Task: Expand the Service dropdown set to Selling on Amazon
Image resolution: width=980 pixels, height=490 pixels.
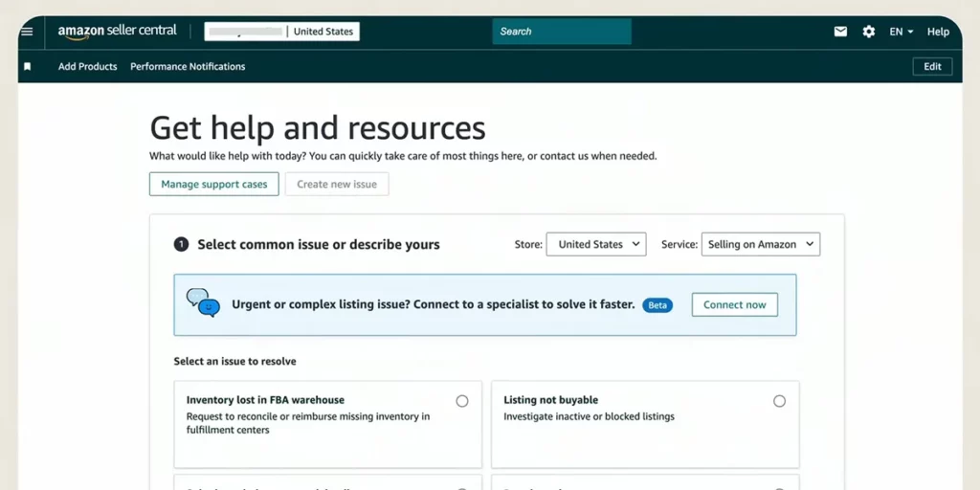Action: (x=760, y=245)
